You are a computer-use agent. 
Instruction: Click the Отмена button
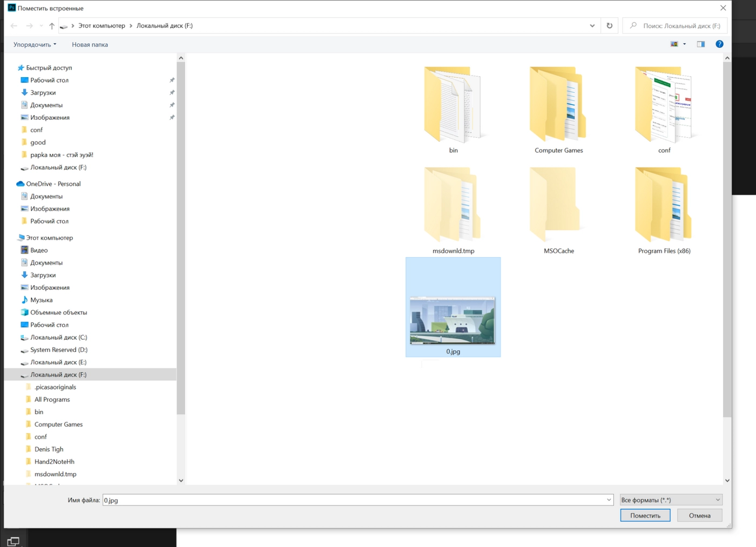[x=700, y=516]
